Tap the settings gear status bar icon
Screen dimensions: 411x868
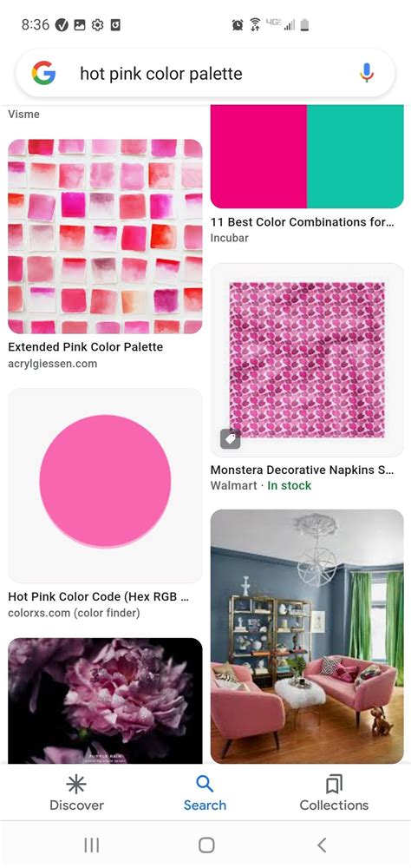97,25
